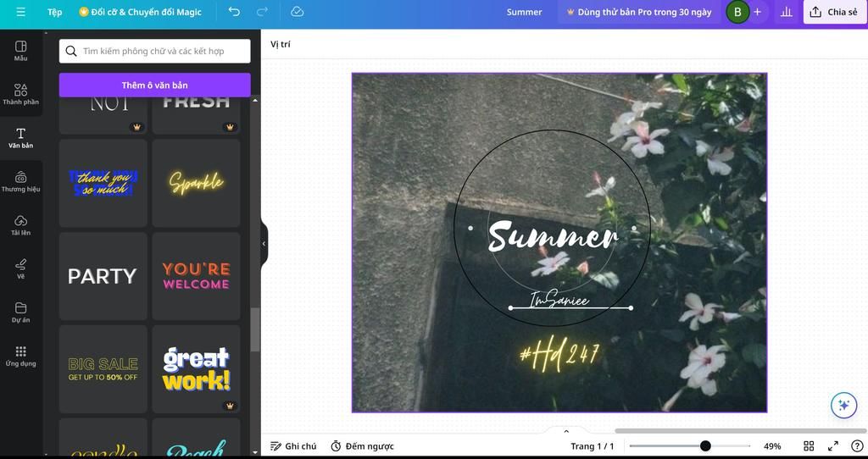Open the Magic assistant sparkle button

point(843,406)
